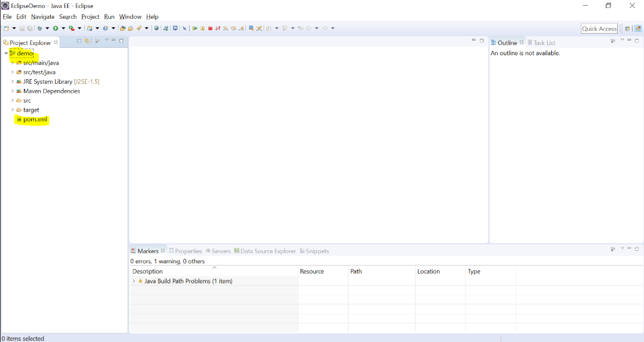The width and height of the screenshot is (644, 342).
Task: Collapse All in Project Explorer
Action: pos(79,40)
